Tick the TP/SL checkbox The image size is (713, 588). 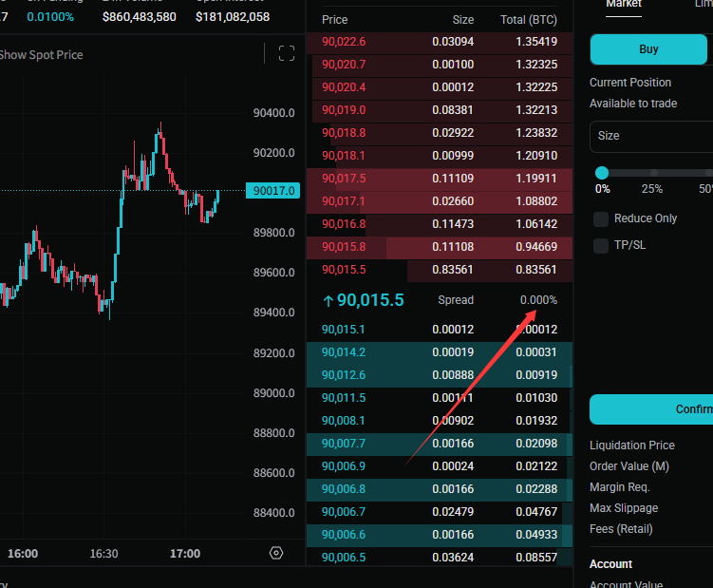point(601,246)
